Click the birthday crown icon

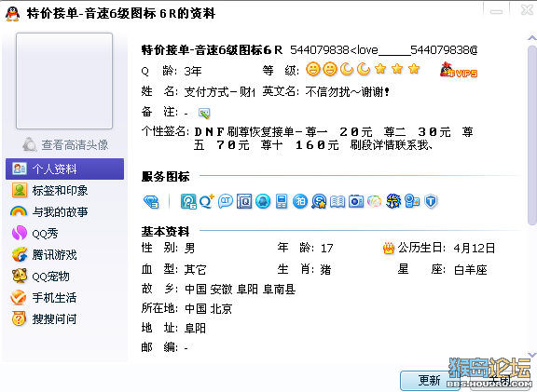coord(389,248)
